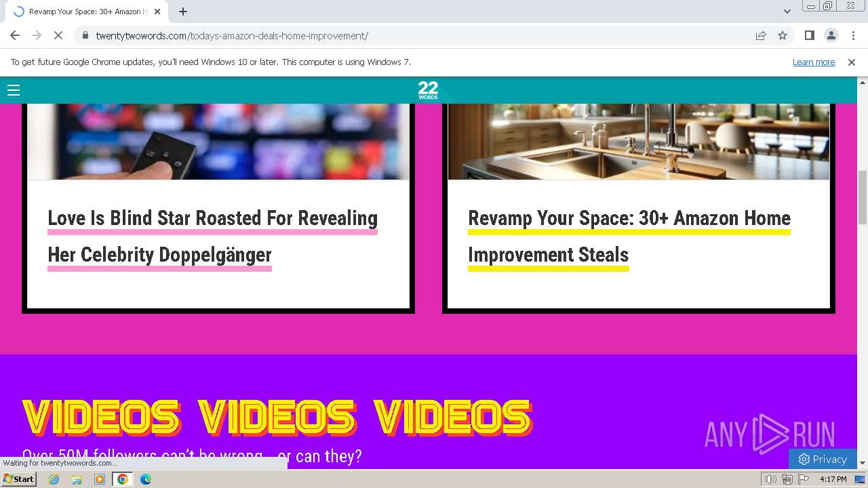
Task: Click the taskbar clock showing 4:17 PM
Action: [x=833, y=479]
